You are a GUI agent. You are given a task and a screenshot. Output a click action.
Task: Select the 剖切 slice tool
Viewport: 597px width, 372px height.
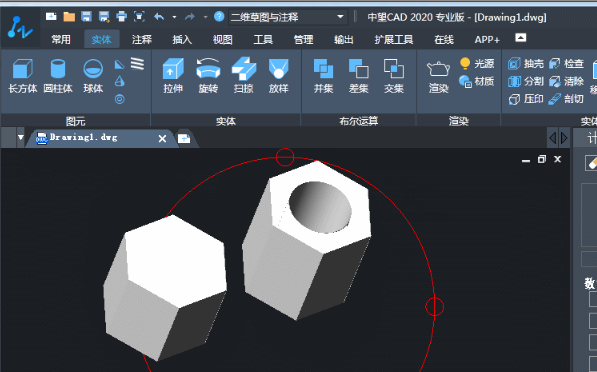click(566, 99)
